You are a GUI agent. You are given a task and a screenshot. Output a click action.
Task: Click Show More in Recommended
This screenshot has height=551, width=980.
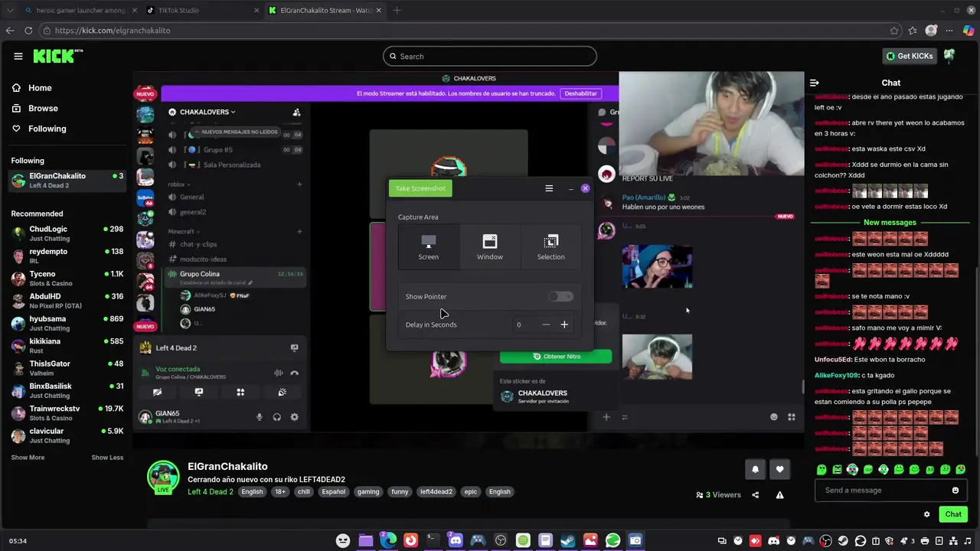pos(28,458)
